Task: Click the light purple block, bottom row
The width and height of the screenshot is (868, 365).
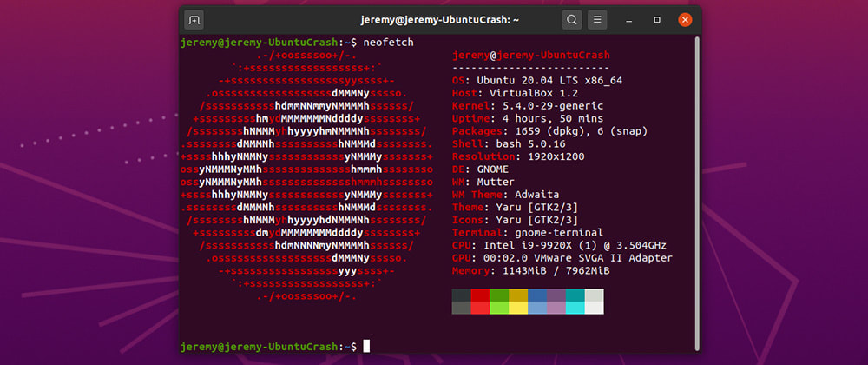Action: coord(556,309)
